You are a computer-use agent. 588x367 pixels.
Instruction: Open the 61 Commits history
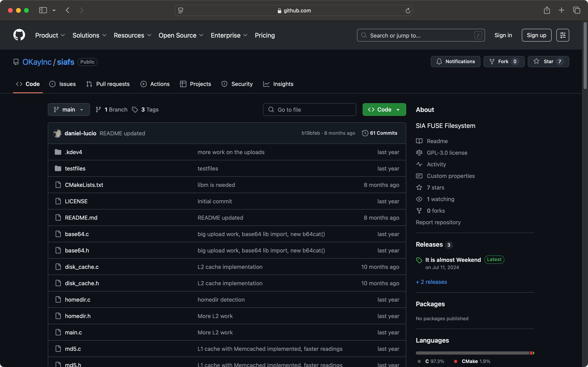pyautogui.click(x=380, y=133)
